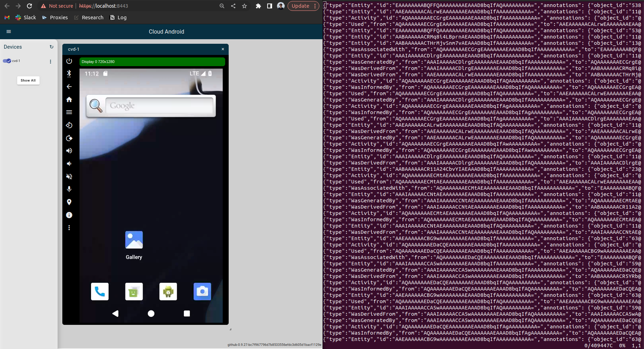Click the localhost:8443 address bar
Image resolution: width=644 pixels, height=349 pixels.
pos(103,6)
